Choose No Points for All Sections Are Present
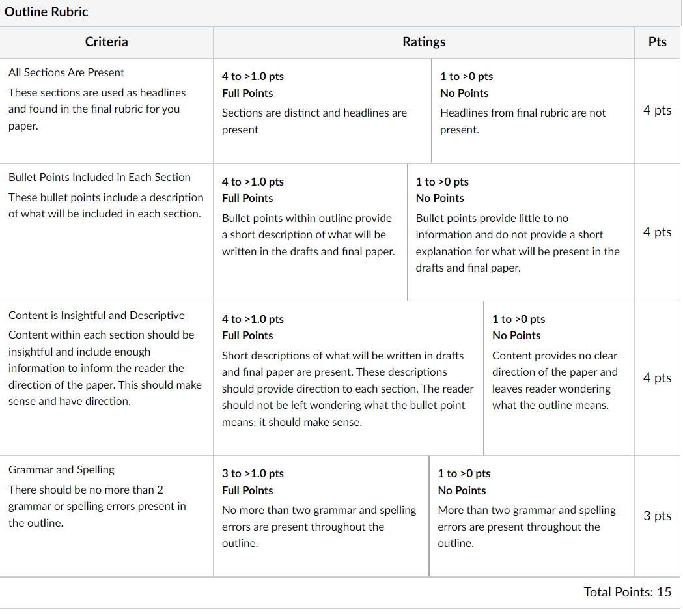The height and width of the screenshot is (616, 683). pos(533,111)
